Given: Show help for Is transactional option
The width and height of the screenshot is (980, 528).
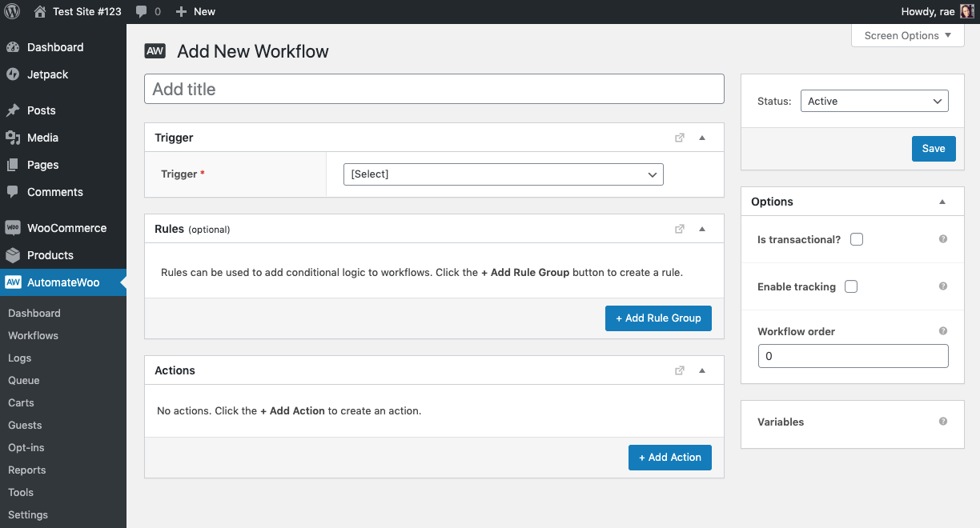Looking at the screenshot, I should point(943,239).
